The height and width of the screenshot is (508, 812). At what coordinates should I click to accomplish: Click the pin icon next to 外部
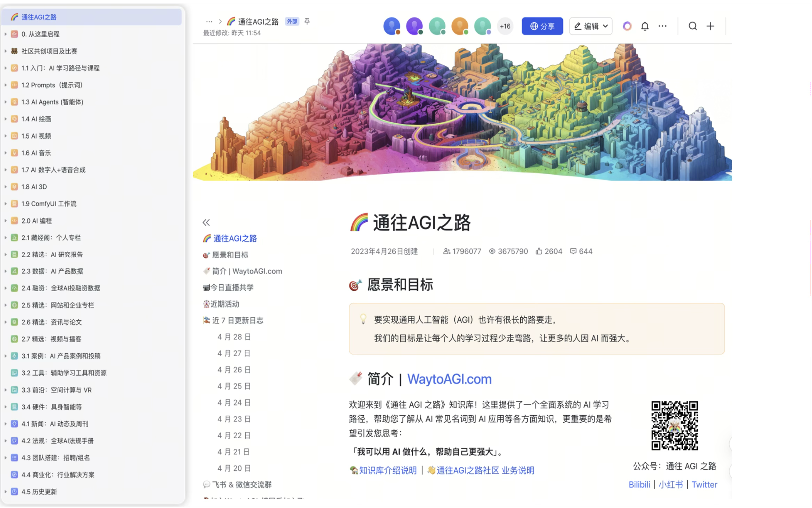pos(307,21)
